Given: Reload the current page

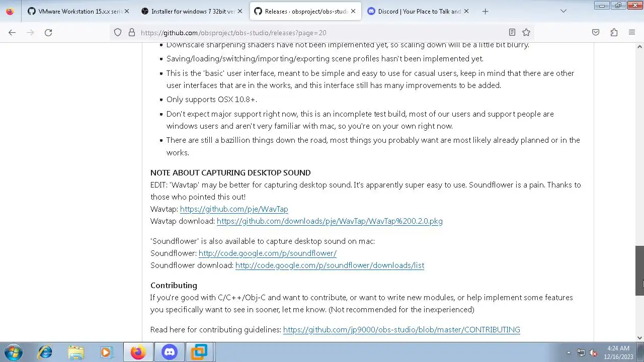Looking at the screenshot, I should pyautogui.click(x=48, y=32).
